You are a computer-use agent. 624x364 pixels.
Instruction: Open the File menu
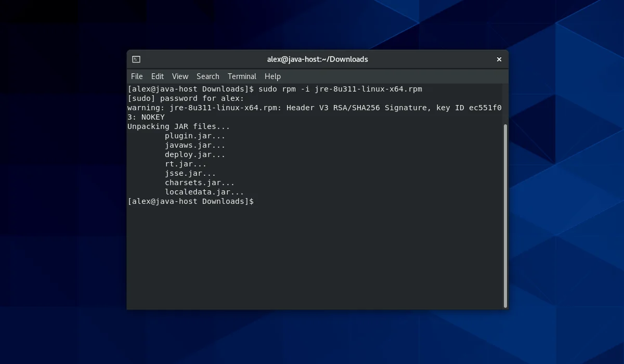(x=137, y=76)
